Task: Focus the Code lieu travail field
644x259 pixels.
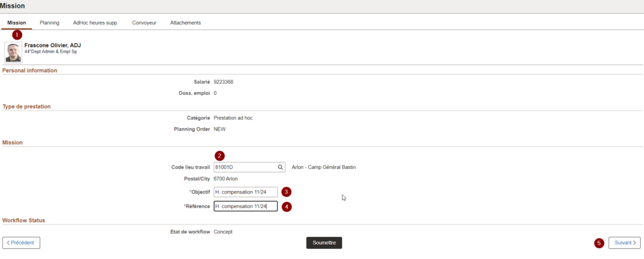Action: (x=244, y=167)
